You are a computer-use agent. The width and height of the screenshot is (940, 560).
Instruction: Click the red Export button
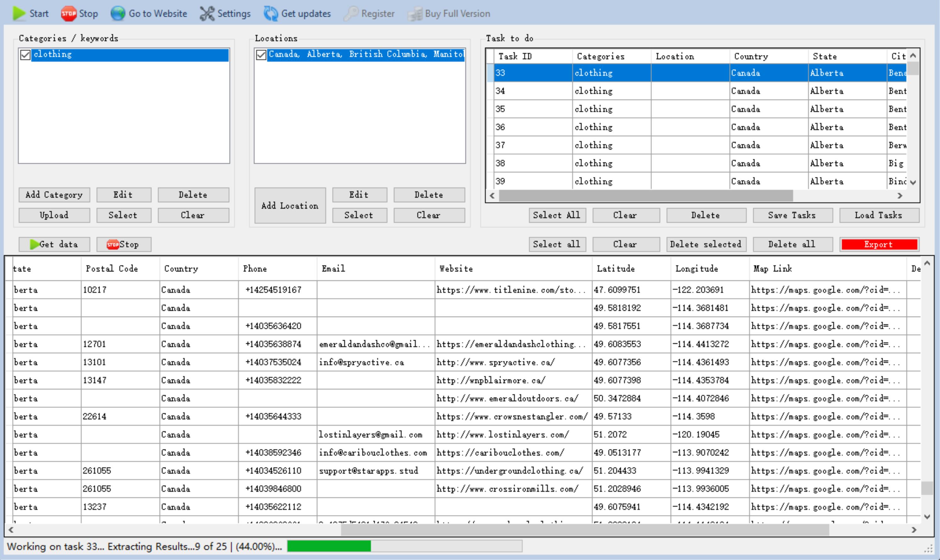(x=879, y=244)
